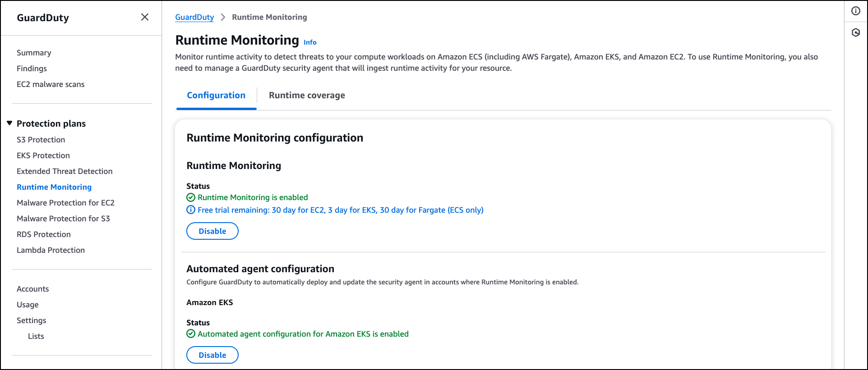This screenshot has width=868, height=370.
Task: Open Lists under Settings
Action: (x=36, y=336)
